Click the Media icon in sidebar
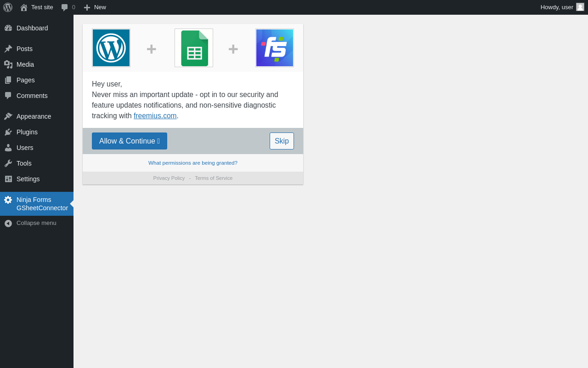This screenshot has width=588, height=368. 8,64
